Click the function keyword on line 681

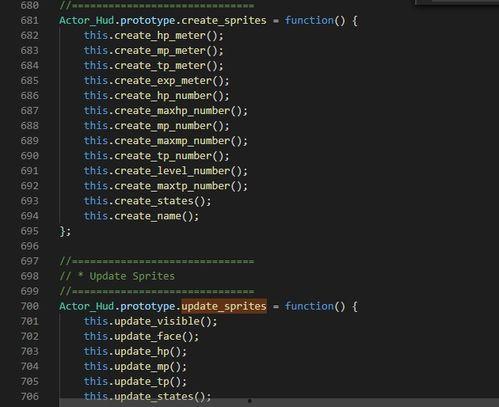[309, 20]
